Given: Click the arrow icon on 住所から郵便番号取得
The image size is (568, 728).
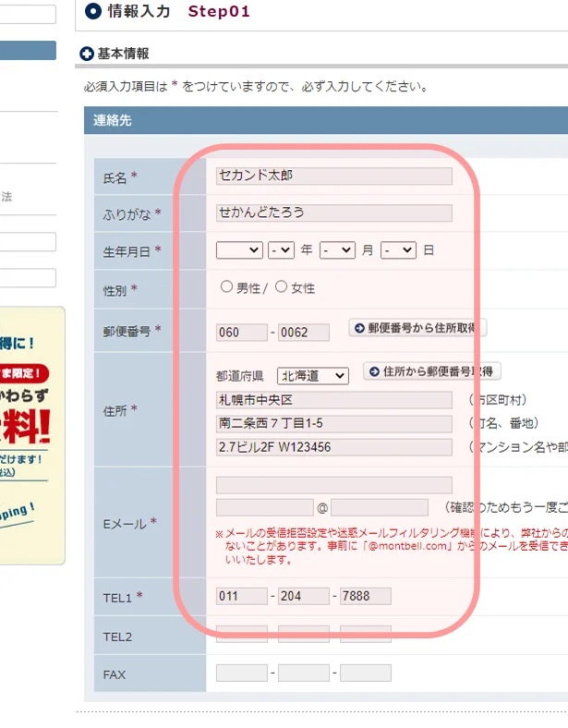Looking at the screenshot, I should [374, 371].
